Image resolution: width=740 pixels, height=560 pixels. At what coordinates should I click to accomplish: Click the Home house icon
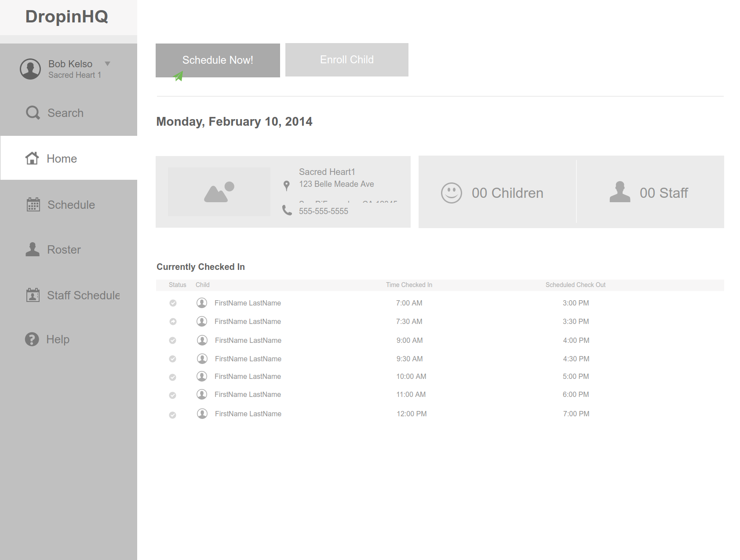[x=32, y=158]
